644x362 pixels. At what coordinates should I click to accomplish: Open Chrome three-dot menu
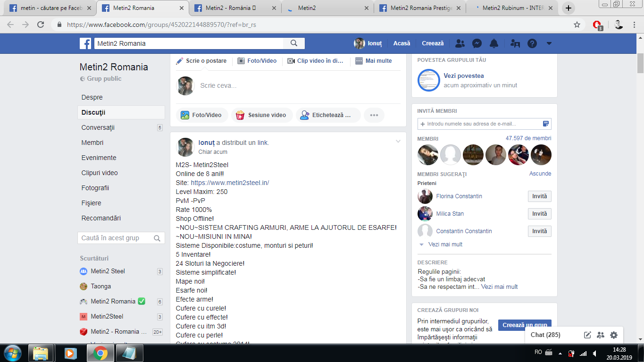(x=635, y=25)
